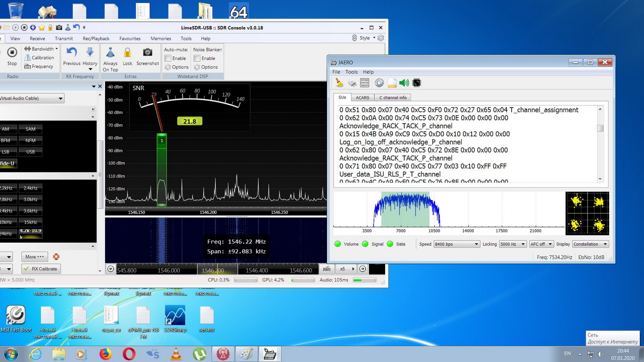Click quick-access blue plus icon

[x=33, y=28]
